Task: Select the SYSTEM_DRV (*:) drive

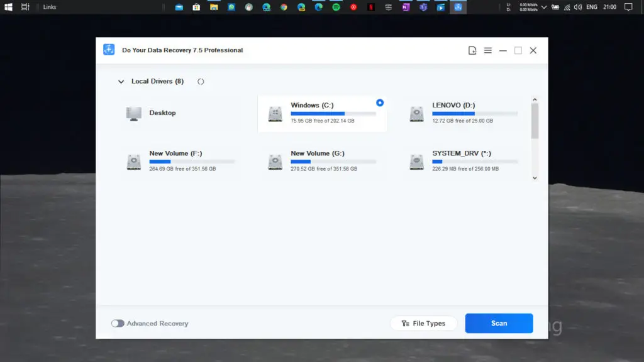Action: click(x=464, y=162)
